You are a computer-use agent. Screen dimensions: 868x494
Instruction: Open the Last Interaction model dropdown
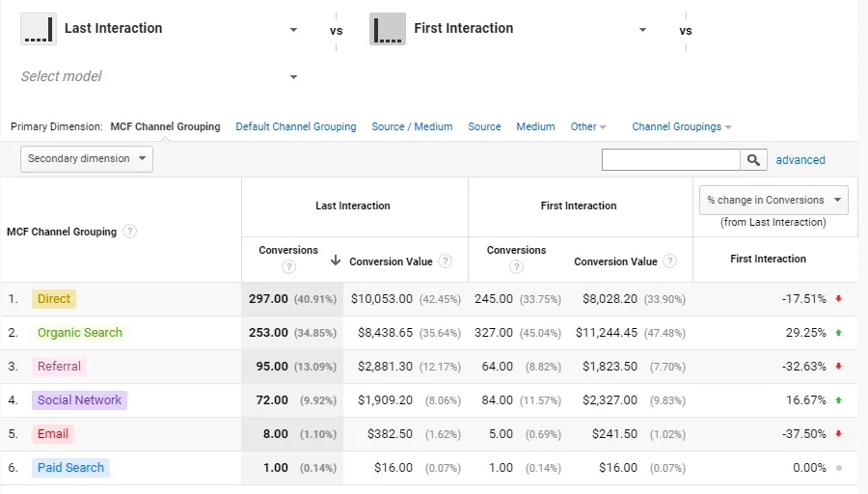[x=293, y=30]
